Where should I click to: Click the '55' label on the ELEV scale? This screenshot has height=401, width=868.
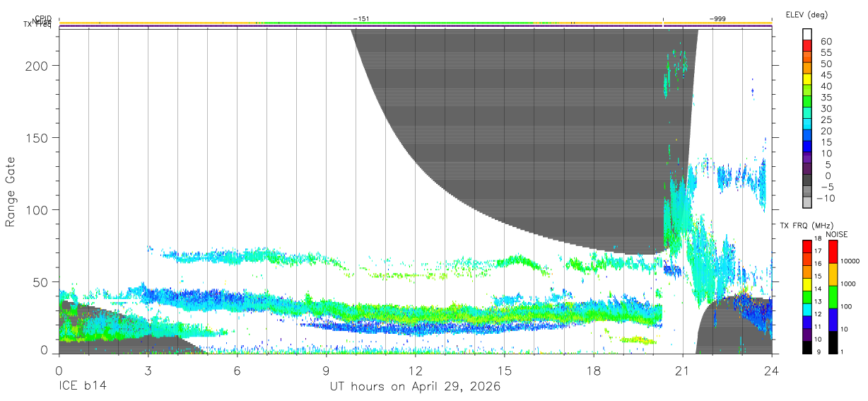pos(826,53)
